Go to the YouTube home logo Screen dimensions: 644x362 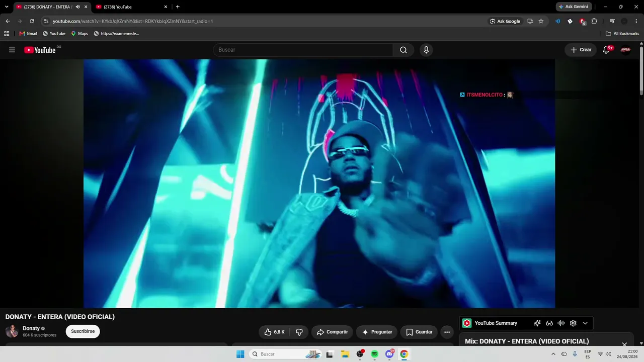point(40,50)
